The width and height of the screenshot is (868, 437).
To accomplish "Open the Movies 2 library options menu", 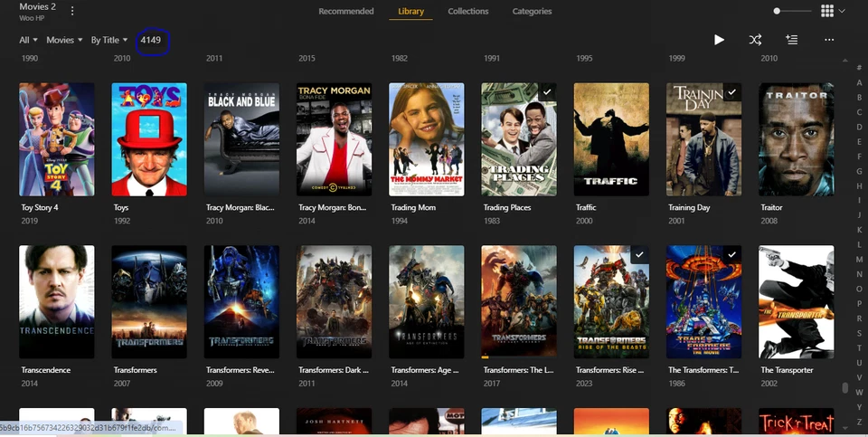I will pos(72,11).
